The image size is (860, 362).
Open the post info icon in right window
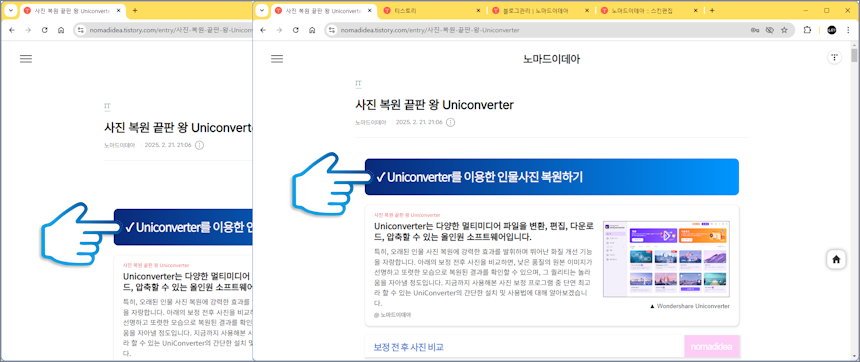tap(450, 122)
